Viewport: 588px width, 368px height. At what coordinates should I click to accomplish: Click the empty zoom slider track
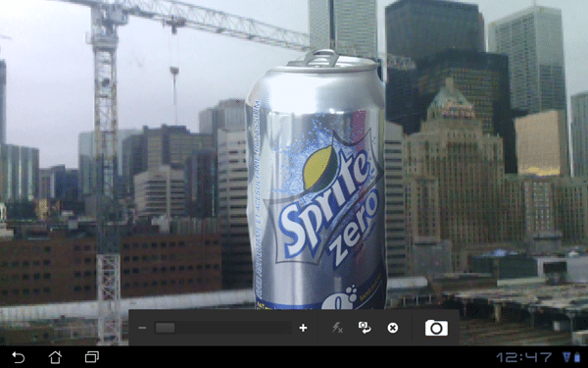(233, 328)
